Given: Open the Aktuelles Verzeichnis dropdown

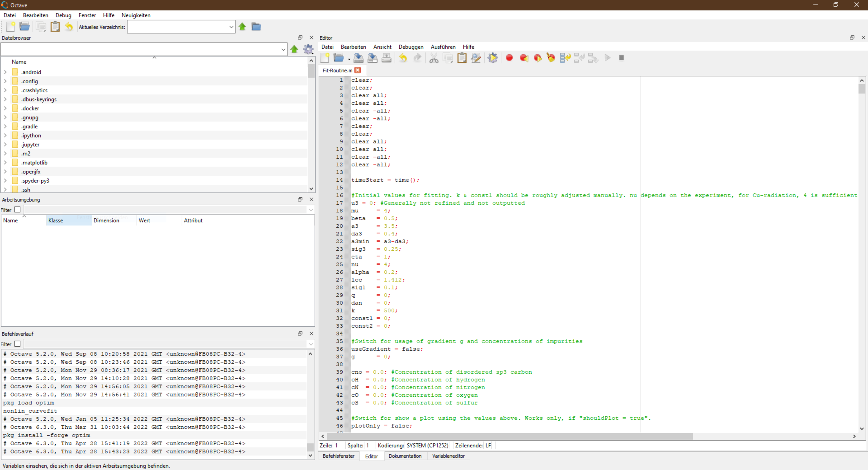Looking at the screenshot, I should (231, 27).
